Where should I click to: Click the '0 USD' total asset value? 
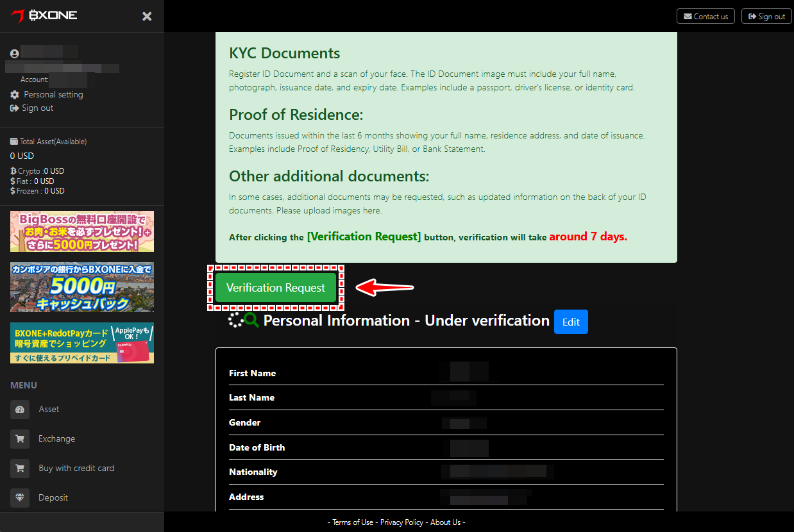pyautogui.click(x=22, y=156)
